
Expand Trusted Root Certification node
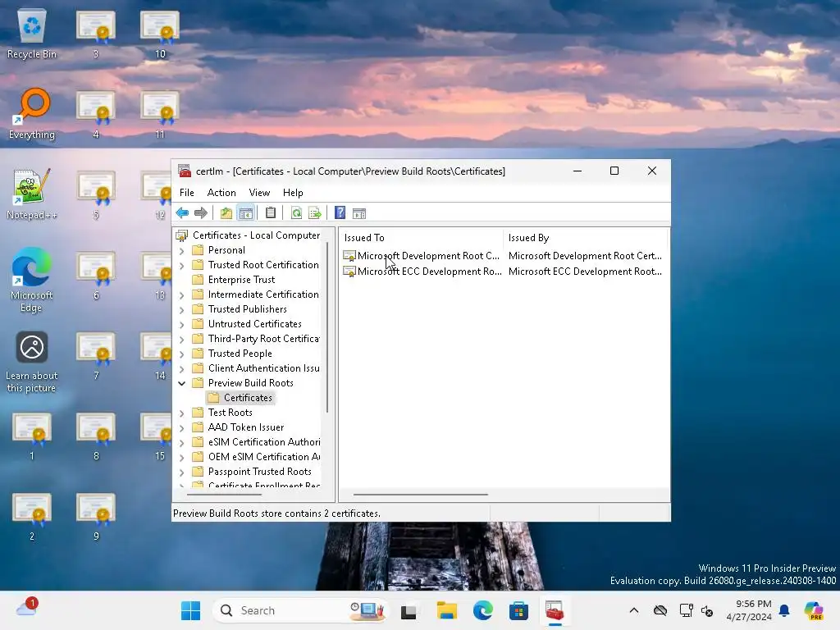(x=181, y=265)
